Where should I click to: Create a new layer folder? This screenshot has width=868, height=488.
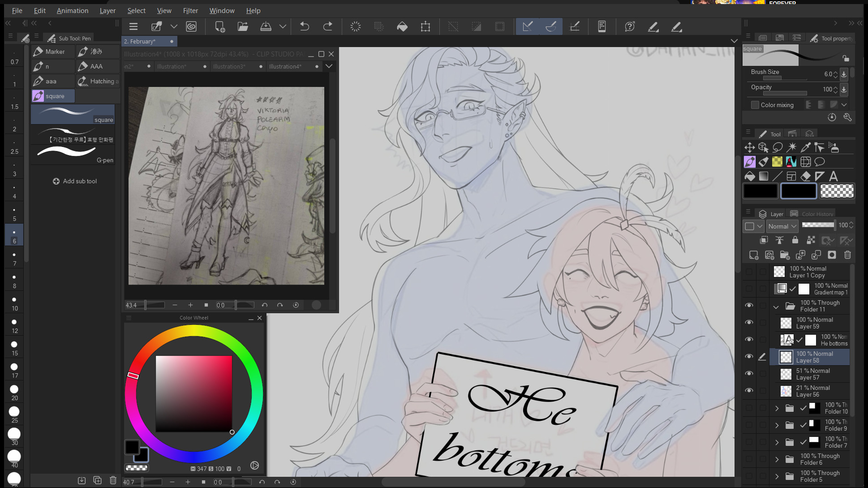point(785,255)
